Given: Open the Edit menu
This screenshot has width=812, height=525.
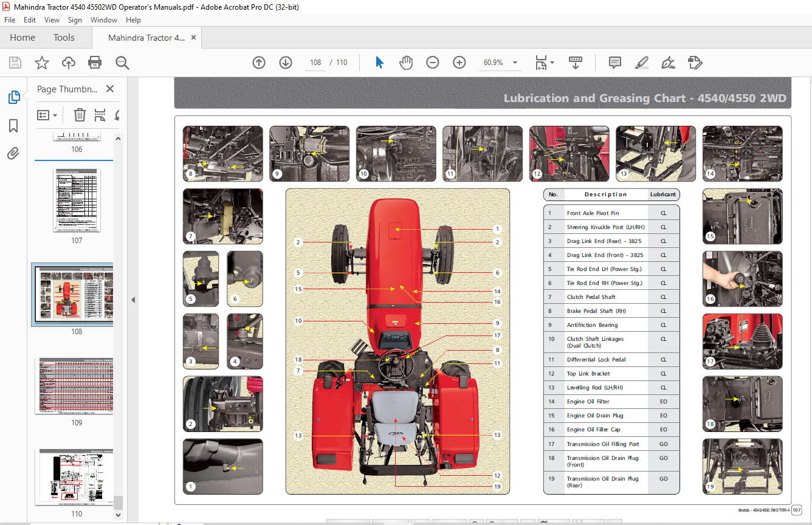Looking at the screenshot, I should pos(30,20).
